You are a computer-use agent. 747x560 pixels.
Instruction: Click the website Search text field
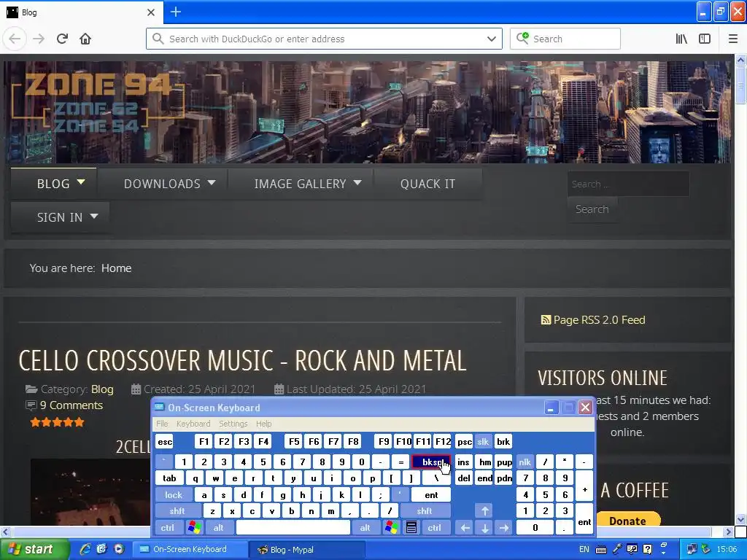pyautogui.click(x=628, y=184)
